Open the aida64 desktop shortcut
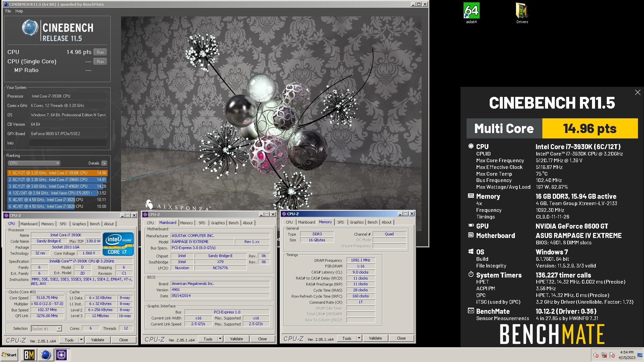The height and width of the screenshot is (362, 644). pyautogui.click(x=471, y=13)
